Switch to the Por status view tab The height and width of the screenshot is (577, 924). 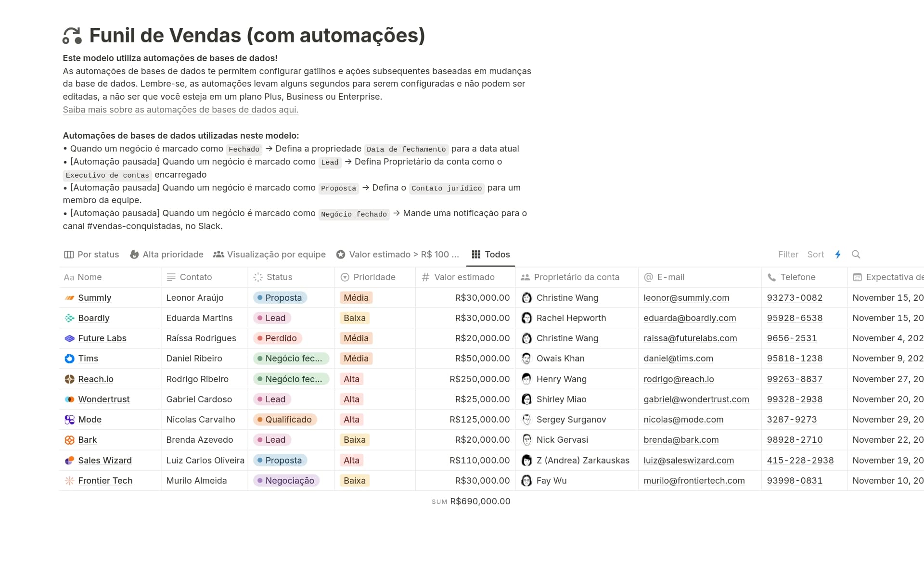(x=91, y=255)
